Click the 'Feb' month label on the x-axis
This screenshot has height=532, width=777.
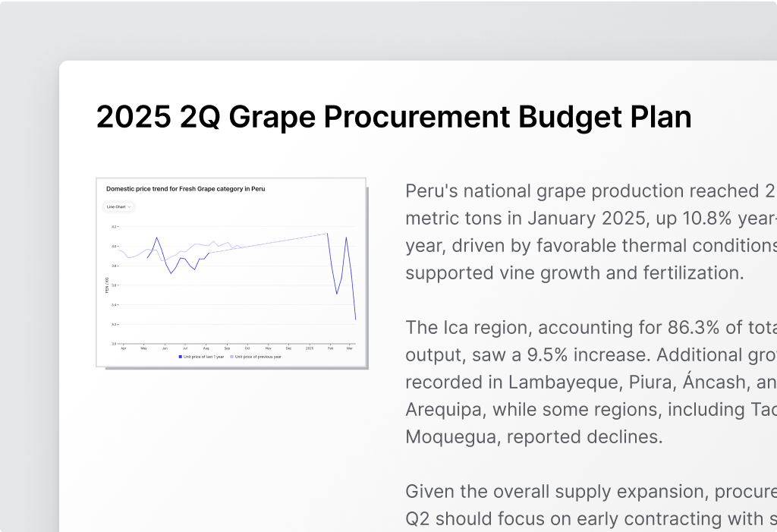(x=330, y=348)
